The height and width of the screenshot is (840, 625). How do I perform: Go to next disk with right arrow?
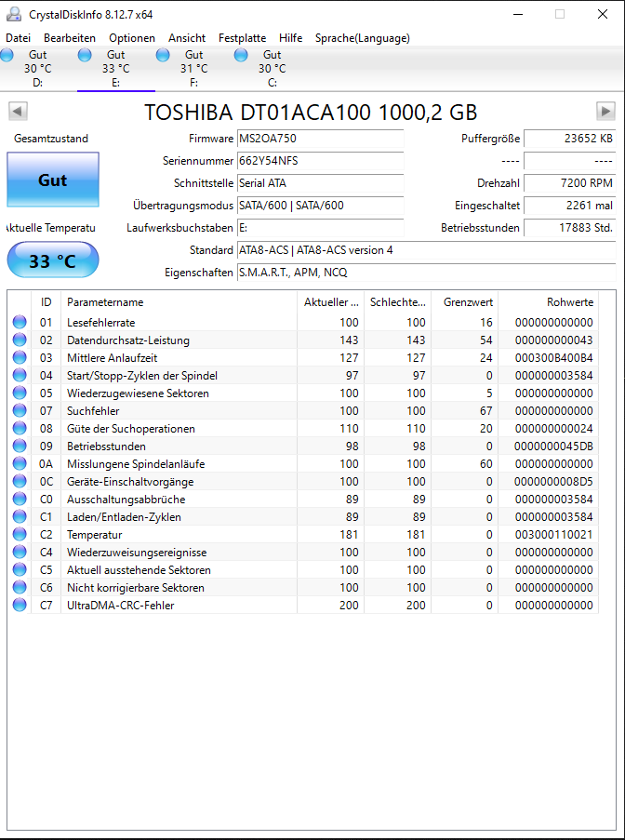(605, 112)
